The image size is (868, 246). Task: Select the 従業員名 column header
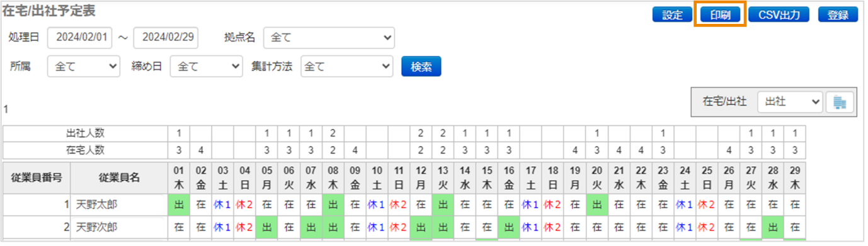pos(119,178)
